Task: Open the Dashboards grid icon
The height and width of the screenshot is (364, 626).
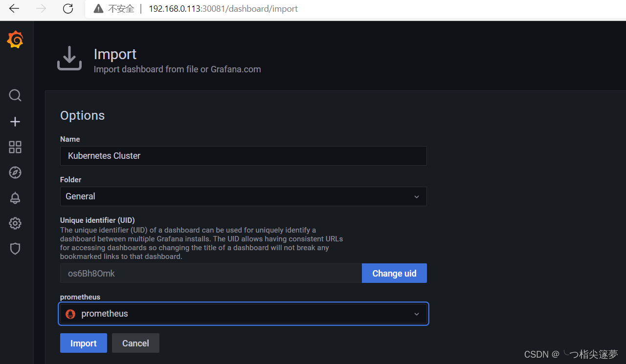Action: tap(15, 147)
